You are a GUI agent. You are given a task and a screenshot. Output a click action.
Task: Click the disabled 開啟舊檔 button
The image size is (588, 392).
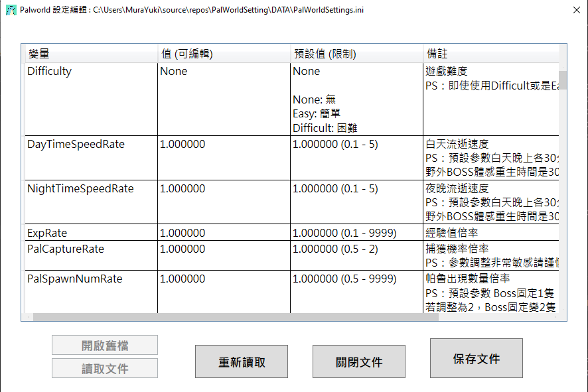click(105, 345)
